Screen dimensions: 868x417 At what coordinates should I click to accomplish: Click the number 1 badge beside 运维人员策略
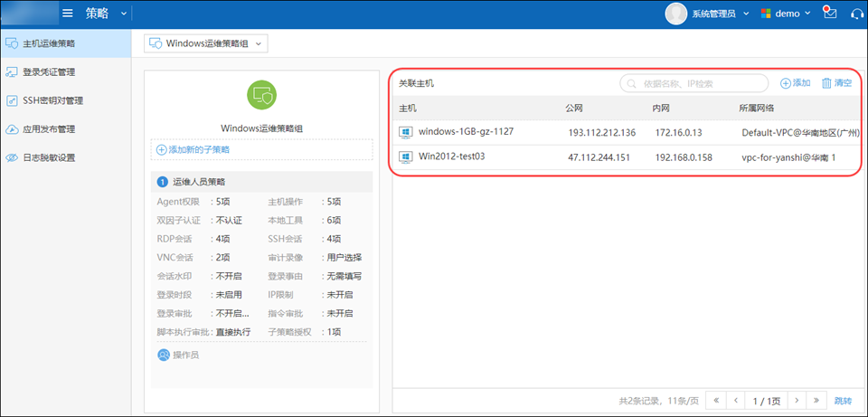(163, 182)
